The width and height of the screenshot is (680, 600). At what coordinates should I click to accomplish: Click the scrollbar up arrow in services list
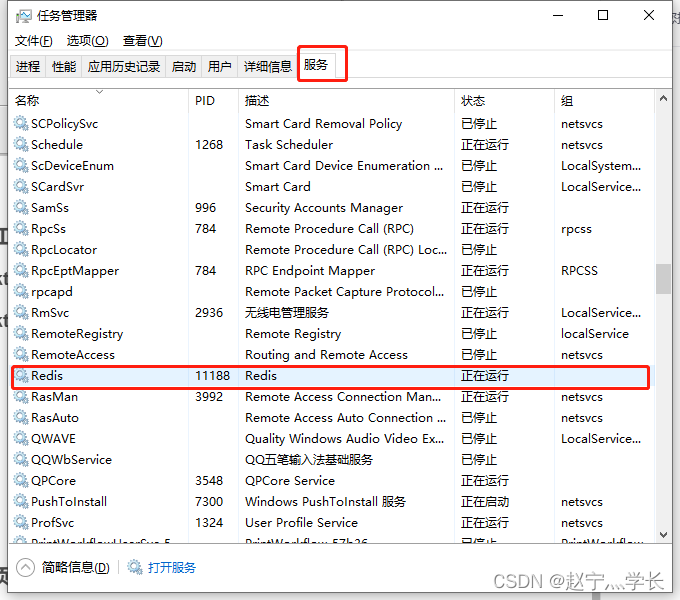point(663,99)
